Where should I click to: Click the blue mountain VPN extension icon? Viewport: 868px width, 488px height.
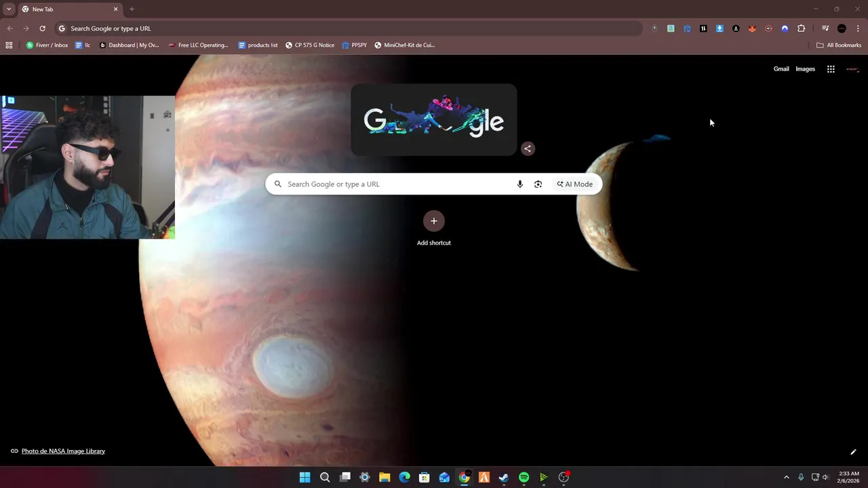click(x=785, y=28)
